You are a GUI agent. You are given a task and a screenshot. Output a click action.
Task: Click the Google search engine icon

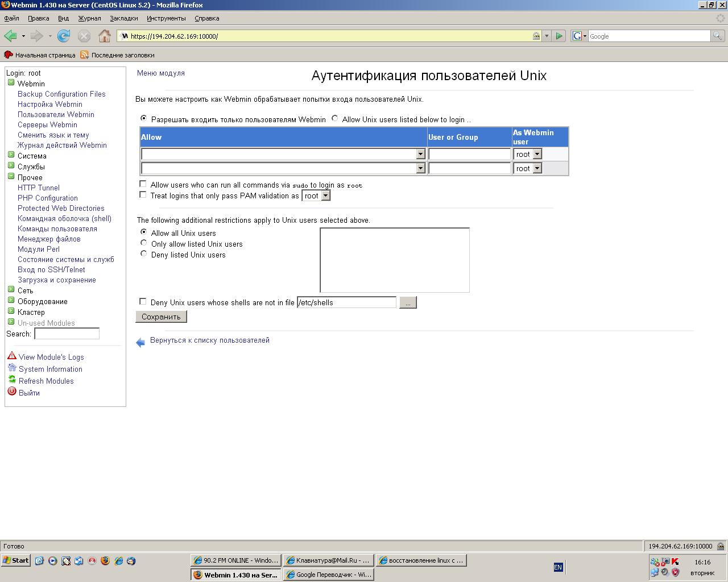point(577,36)
